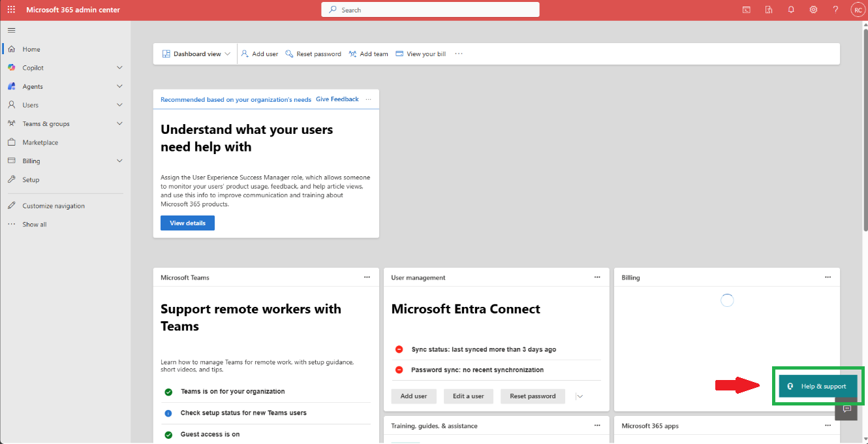868x444 pixels.
Task: Click the Edit a user button
Action: click(469, 396)
